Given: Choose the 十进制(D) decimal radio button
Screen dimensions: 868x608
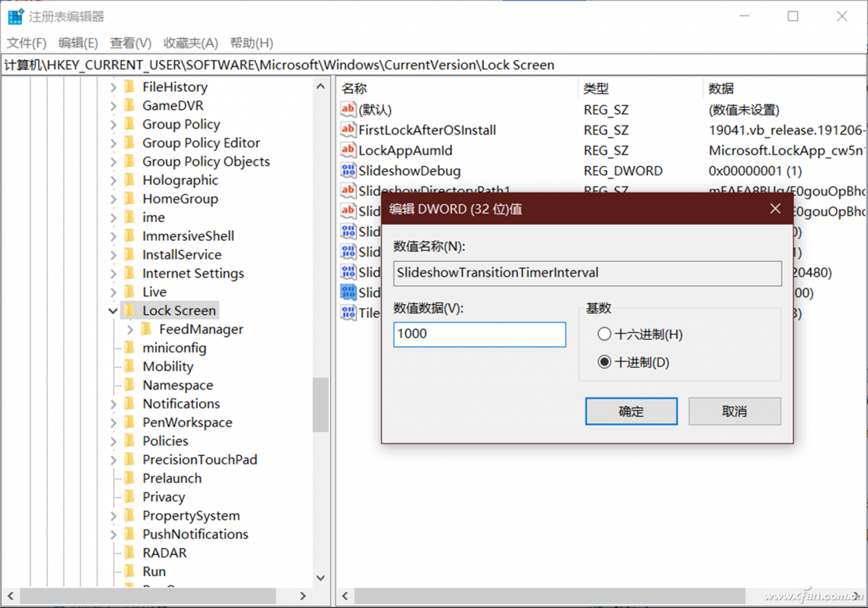Looking at the screenshot, I should [x=604, y=363].
